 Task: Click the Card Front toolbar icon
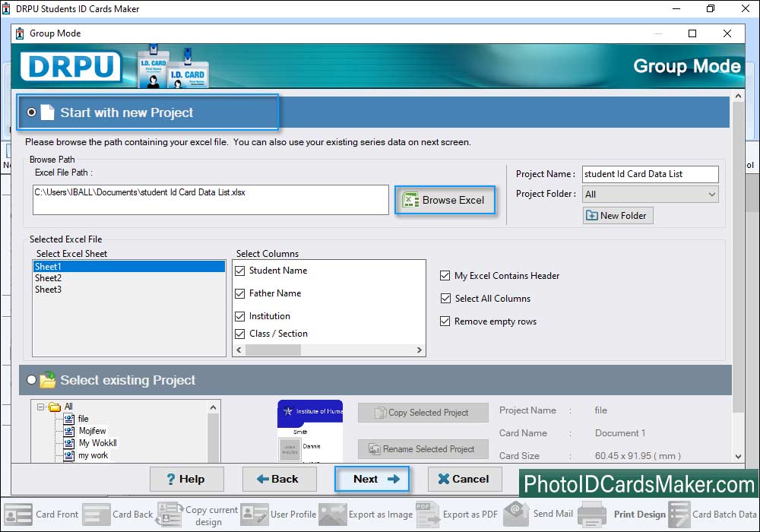coord(18,514)
